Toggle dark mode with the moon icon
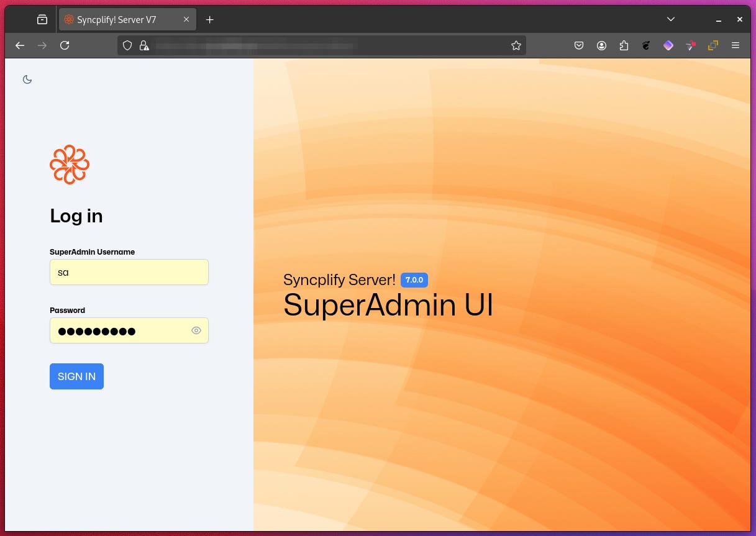Screen dimensions: 756x536 27,79
